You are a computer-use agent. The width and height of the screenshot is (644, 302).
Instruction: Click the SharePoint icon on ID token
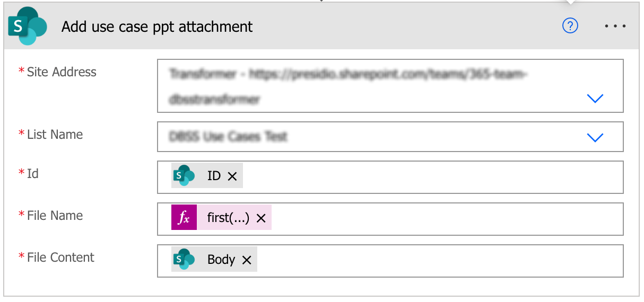pyautogui.click(x=184, y=175)
